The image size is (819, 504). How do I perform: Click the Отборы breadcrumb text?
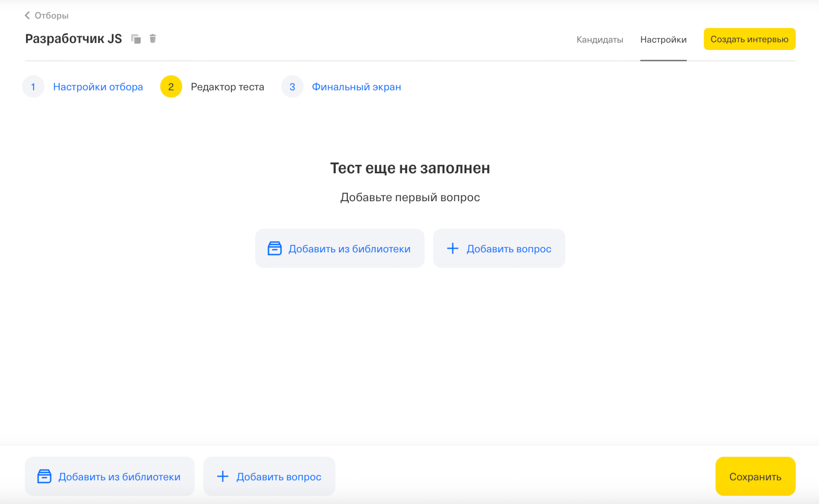pyautogui.click(x=52, y=16)
